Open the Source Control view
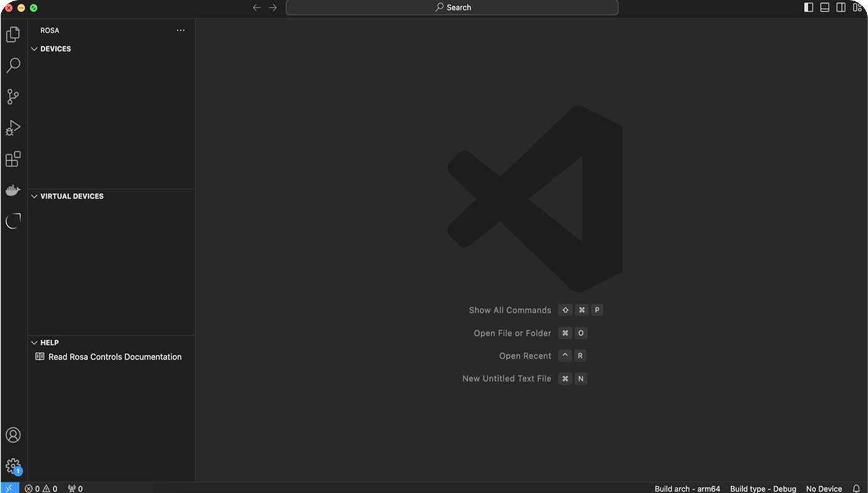The image size is (868, 493). (x=13, y=97)
